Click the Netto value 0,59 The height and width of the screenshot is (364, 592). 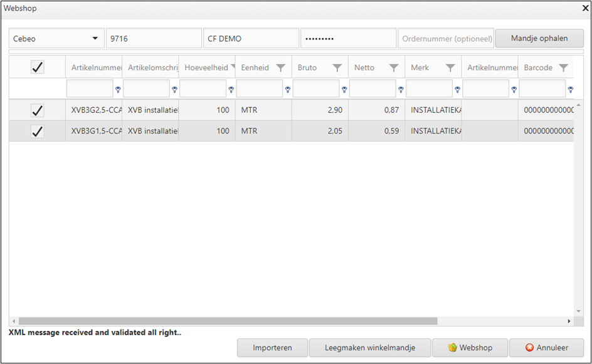point(391,132)
